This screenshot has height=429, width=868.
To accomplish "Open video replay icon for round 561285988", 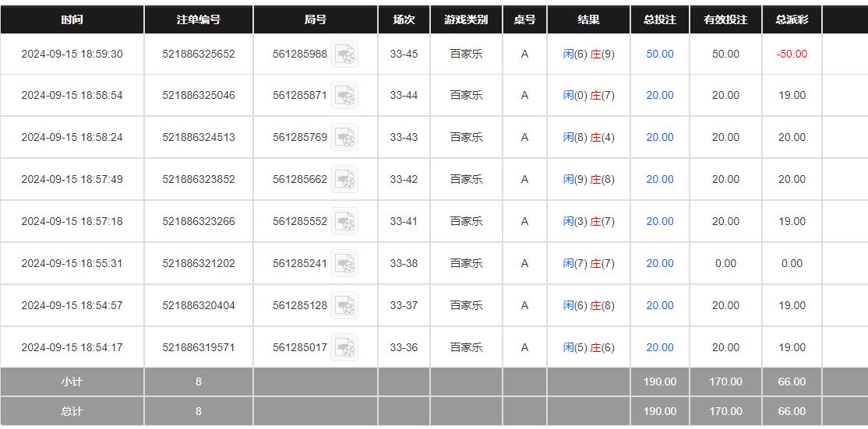I will [344, 55].
